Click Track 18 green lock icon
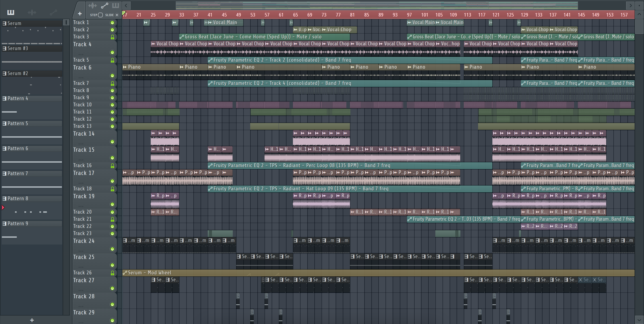 pos(112,189)
